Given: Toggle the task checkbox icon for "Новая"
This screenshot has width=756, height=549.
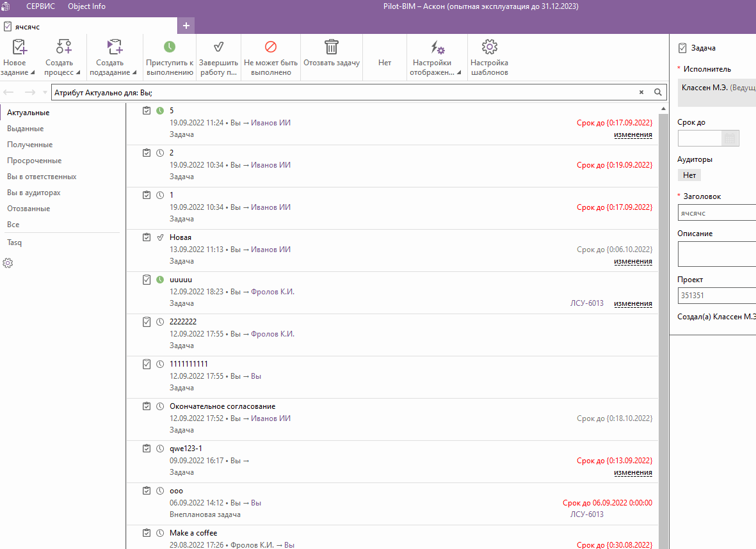Looking at the screenshot, I should pos(147,237).
